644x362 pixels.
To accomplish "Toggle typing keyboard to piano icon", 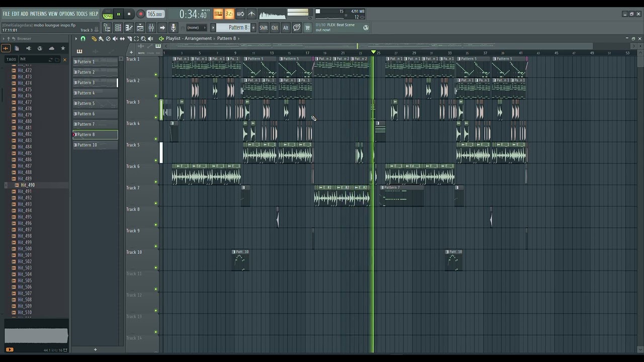I will (x=218, y=14).
